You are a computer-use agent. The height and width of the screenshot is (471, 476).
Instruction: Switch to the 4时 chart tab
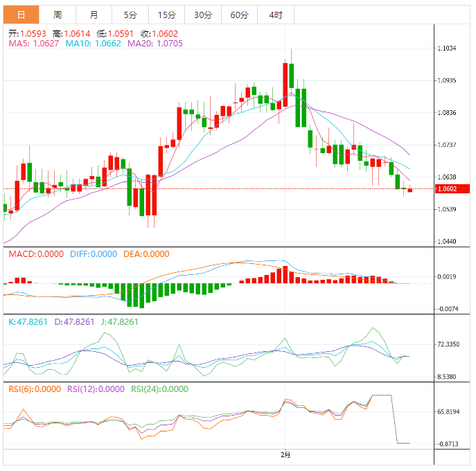(275, 15)
